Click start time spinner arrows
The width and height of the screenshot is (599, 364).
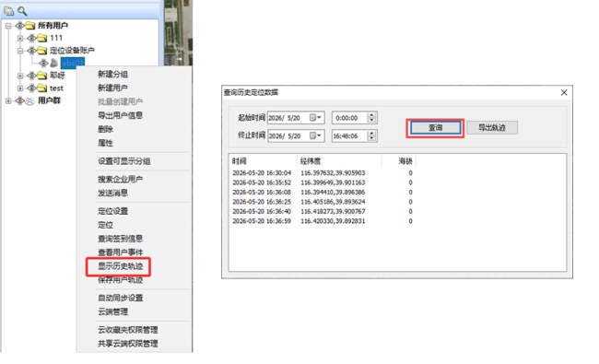coord(371,118)
